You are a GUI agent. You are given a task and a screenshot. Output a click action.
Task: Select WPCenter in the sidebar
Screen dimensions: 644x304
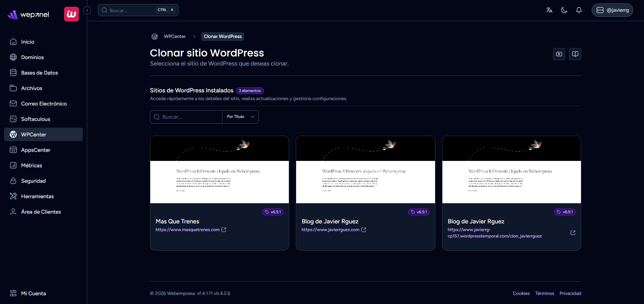tap(43, 134)
